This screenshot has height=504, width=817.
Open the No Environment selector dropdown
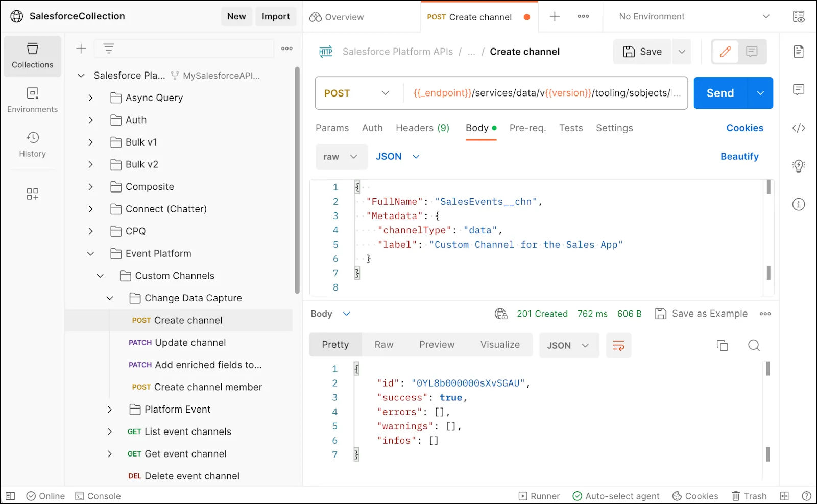694,16
